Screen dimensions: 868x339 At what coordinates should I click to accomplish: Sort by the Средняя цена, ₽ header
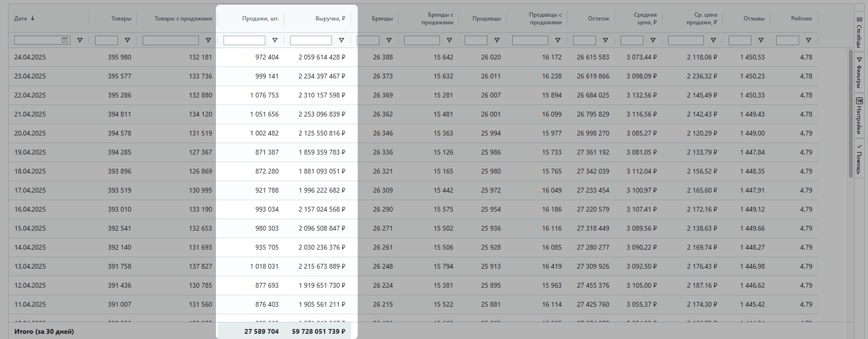[x=645, y=19]
